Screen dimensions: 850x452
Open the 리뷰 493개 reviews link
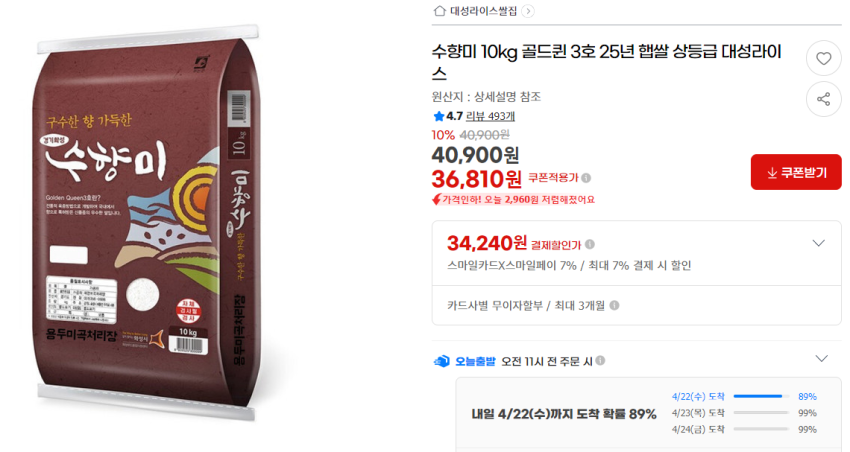click(x=490, y=116)
